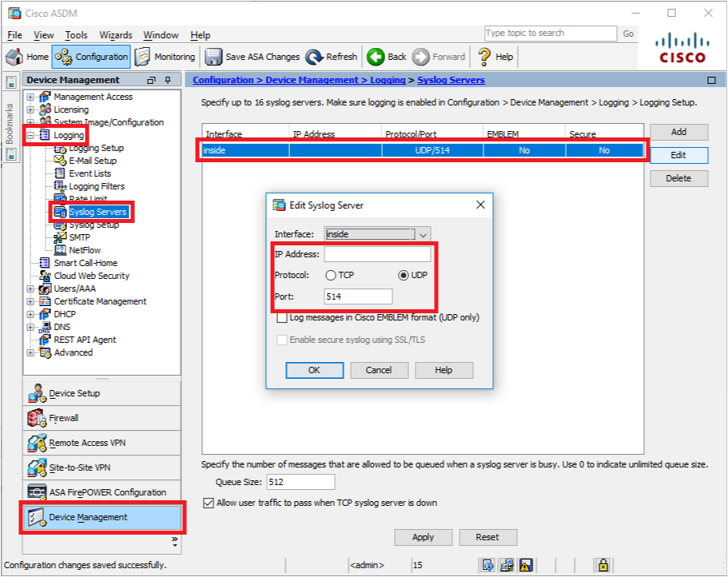
Task: Open the Monitoring view from toolbar
Action: point(144,57)
